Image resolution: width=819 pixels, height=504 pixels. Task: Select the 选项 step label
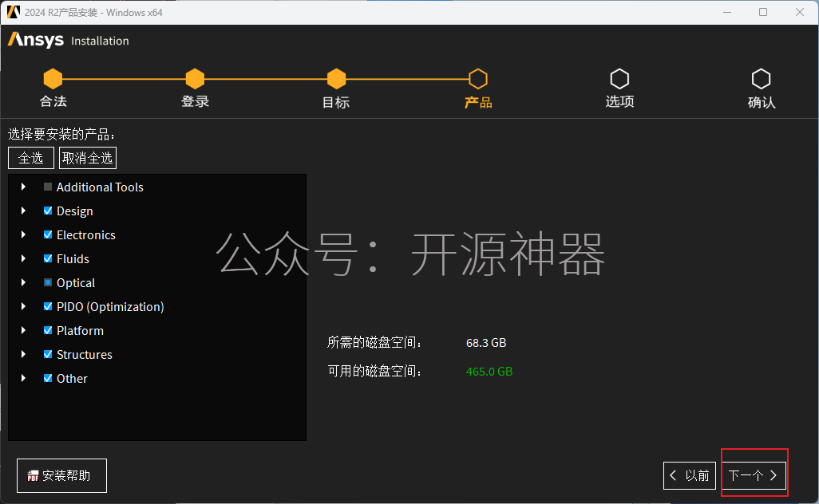[620, 102]
